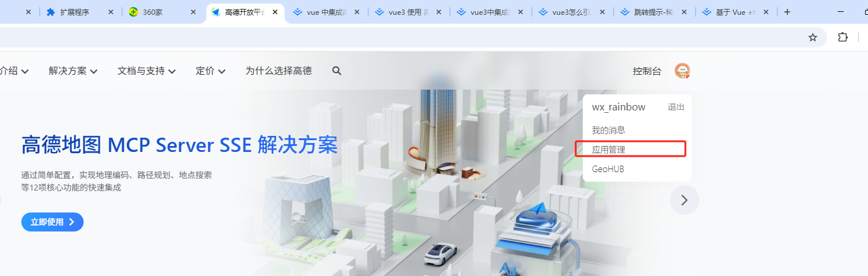The width and height of the screenshot is (868, 276).
Task: Click the 高德开放平台 tab favicon
Action: coord(216,12)
